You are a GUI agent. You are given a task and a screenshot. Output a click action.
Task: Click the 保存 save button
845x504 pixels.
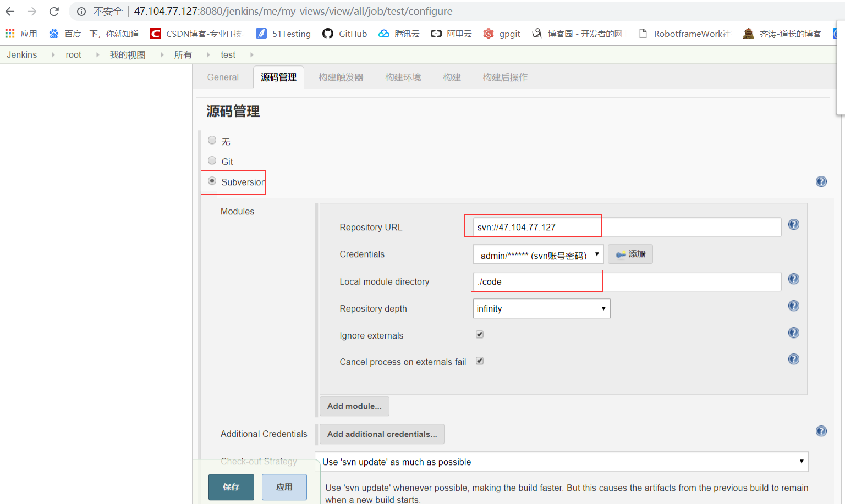tap(231, 487)
